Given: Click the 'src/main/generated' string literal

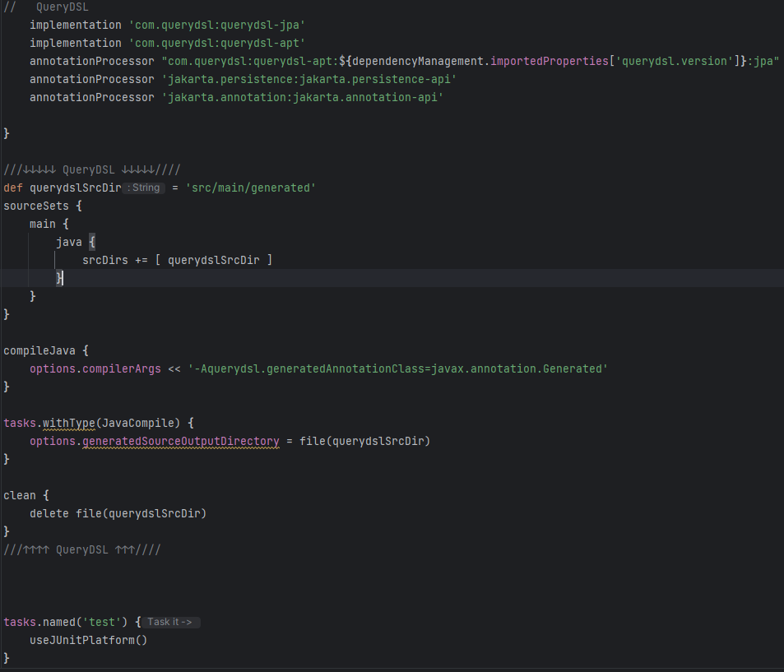Looking at the screenshot, I should tap(250, 188).
